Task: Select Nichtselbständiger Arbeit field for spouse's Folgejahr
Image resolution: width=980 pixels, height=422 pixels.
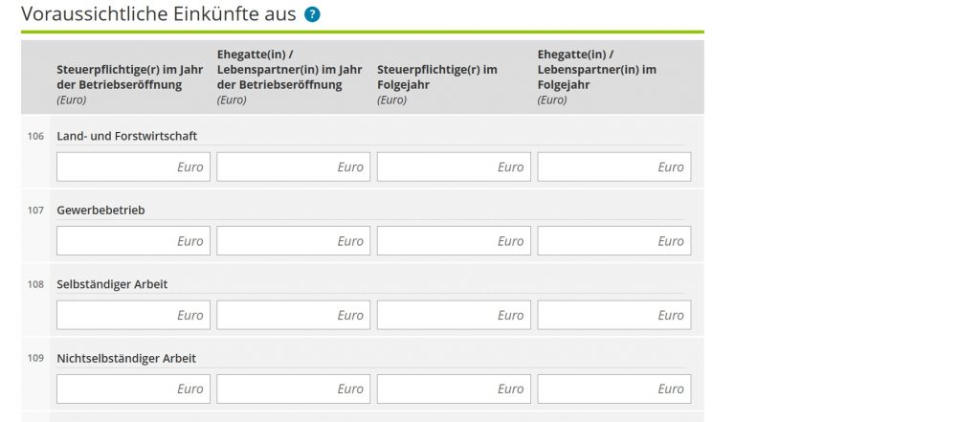Action: point(613,389)
